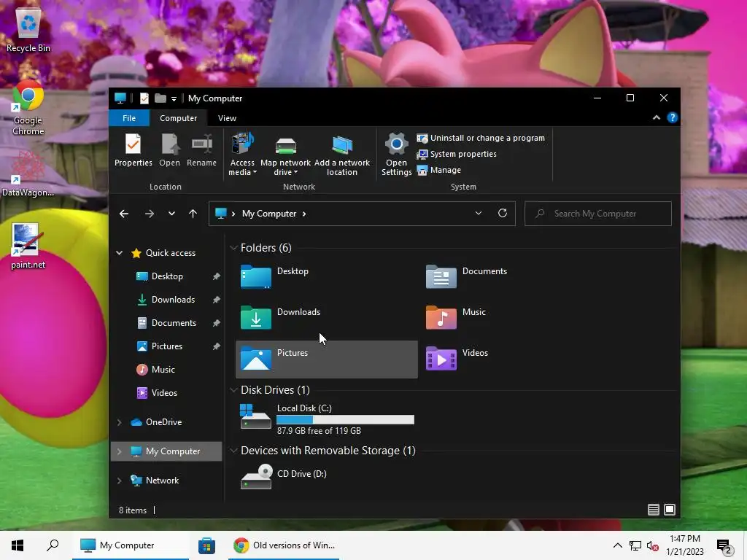Collapse the Disk Drives (1) group
This screenshot has height=560, width=747.
[233, 390]
